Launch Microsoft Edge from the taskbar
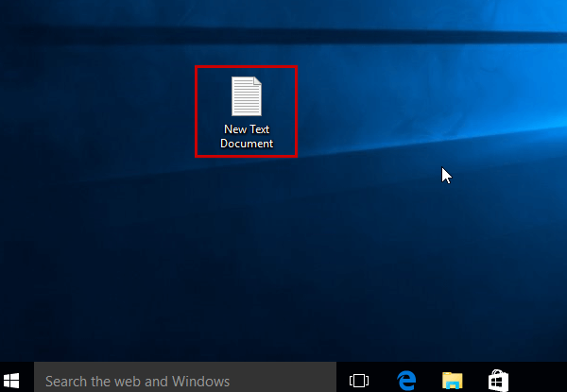Viewport: 567px width, 392px height. pos(406,380)
